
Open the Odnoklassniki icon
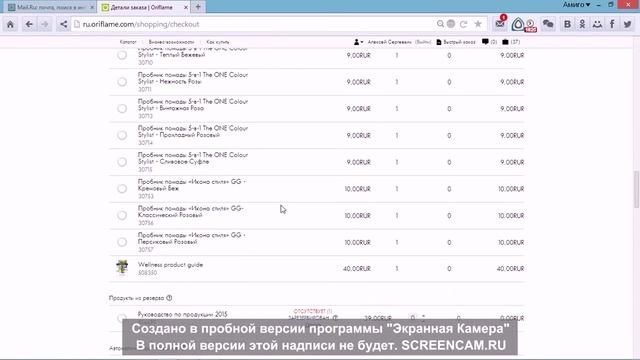click(x=582, y=24)
